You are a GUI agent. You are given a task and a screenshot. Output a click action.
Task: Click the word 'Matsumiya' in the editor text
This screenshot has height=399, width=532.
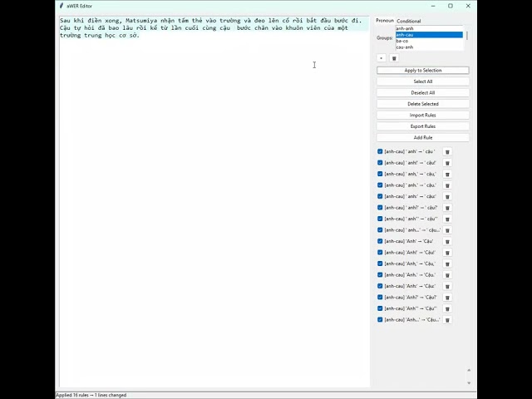(141, 21)
